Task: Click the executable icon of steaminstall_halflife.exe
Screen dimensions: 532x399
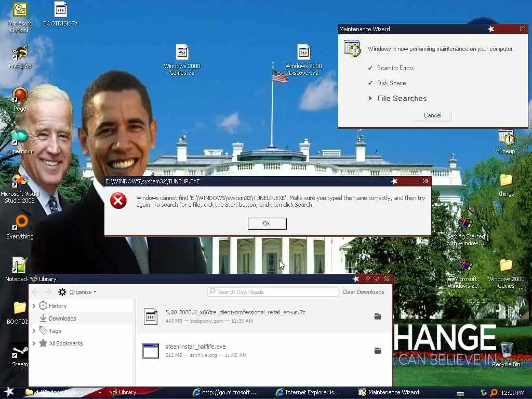Action: [x=150, y=351]
